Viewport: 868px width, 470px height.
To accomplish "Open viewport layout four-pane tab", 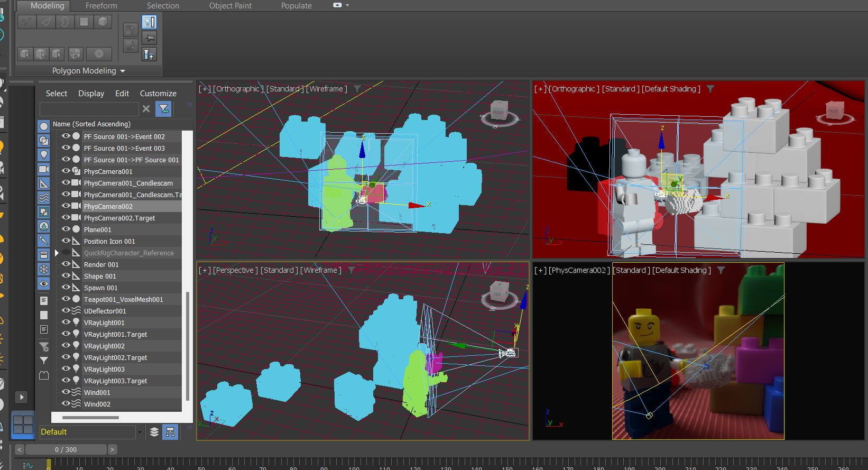I will point(23,425).
